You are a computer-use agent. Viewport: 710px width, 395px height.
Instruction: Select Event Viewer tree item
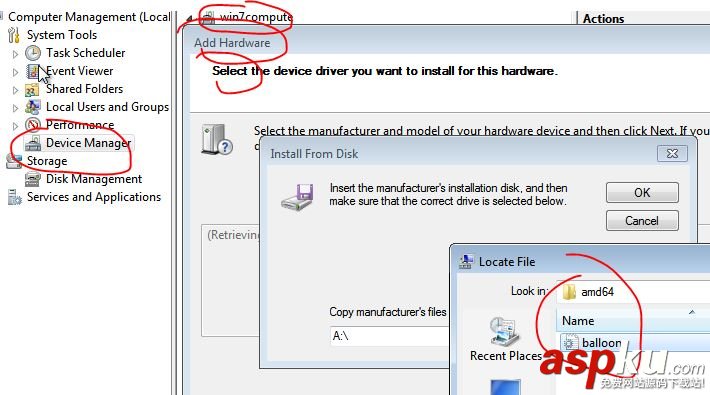tap(80, 71)
